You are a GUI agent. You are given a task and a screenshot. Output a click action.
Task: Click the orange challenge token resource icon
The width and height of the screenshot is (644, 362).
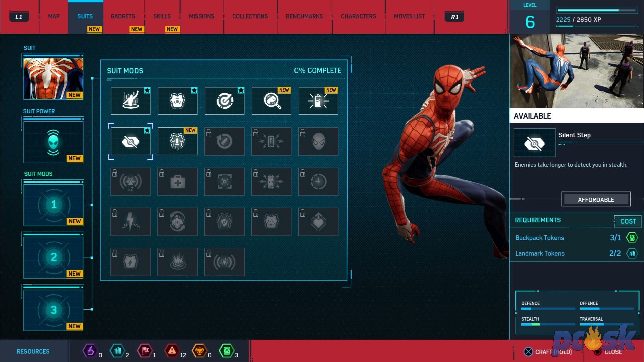pyautogui.click(x=199, y=351)
